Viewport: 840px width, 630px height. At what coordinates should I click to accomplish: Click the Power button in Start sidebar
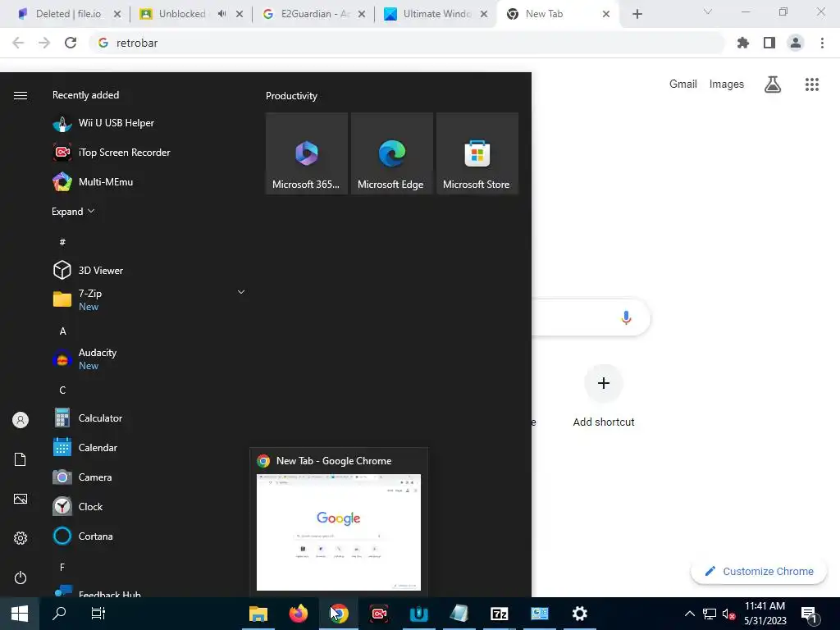point(21,577)
